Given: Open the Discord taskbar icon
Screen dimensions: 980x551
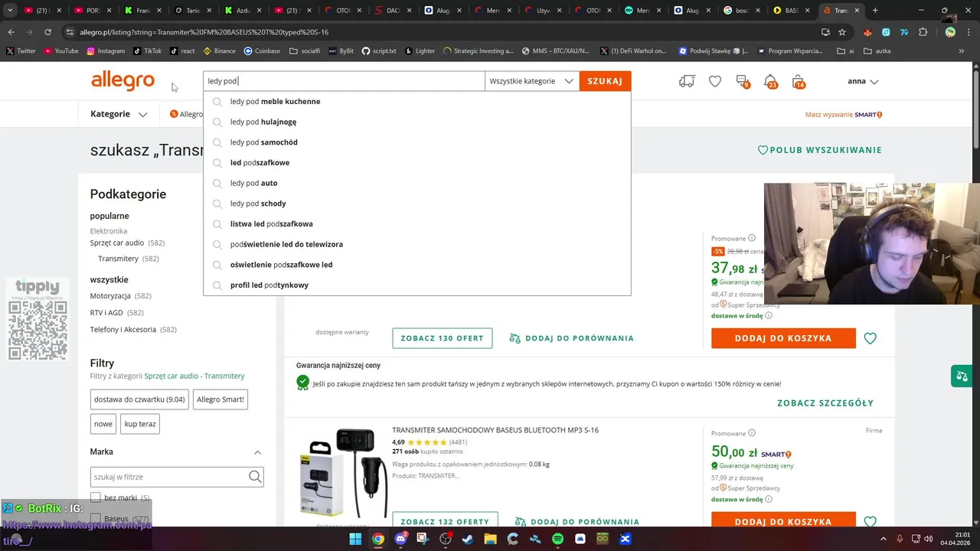Looking at the screenshot, I should coord(400,539).
